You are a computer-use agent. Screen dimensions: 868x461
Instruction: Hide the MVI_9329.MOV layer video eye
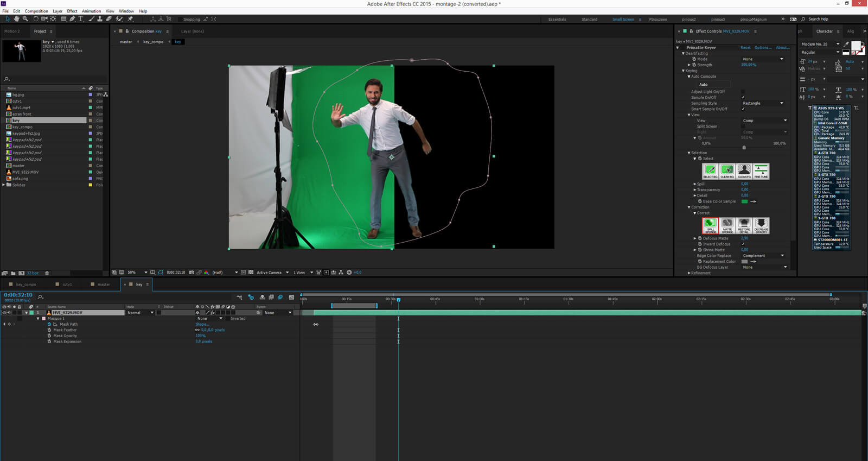point(4,313)
